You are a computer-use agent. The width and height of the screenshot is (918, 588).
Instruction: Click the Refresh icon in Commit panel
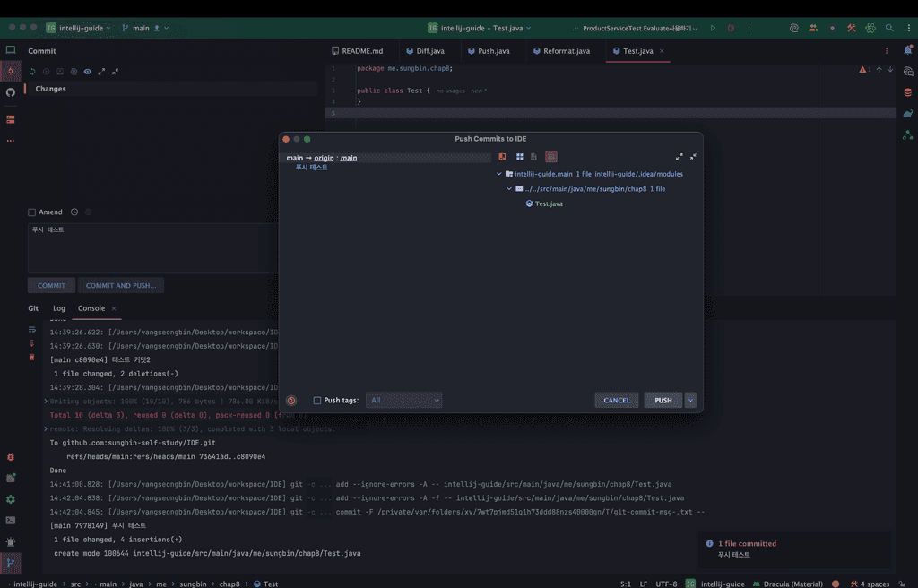33,72
